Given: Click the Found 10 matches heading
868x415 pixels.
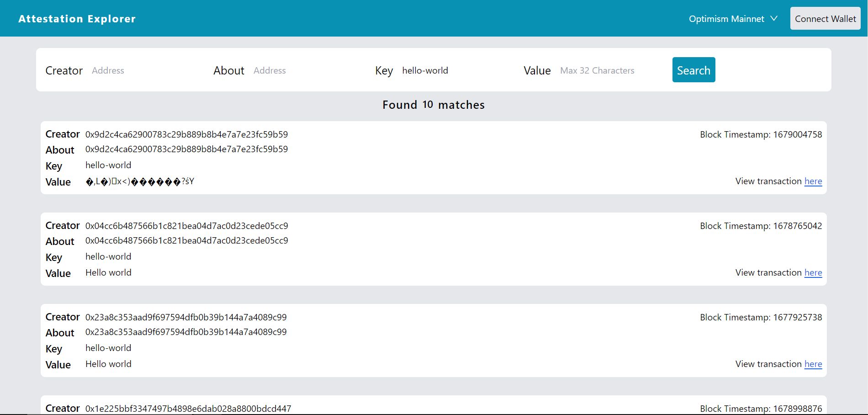Looking at the screenshot, I should click(434, 105).
